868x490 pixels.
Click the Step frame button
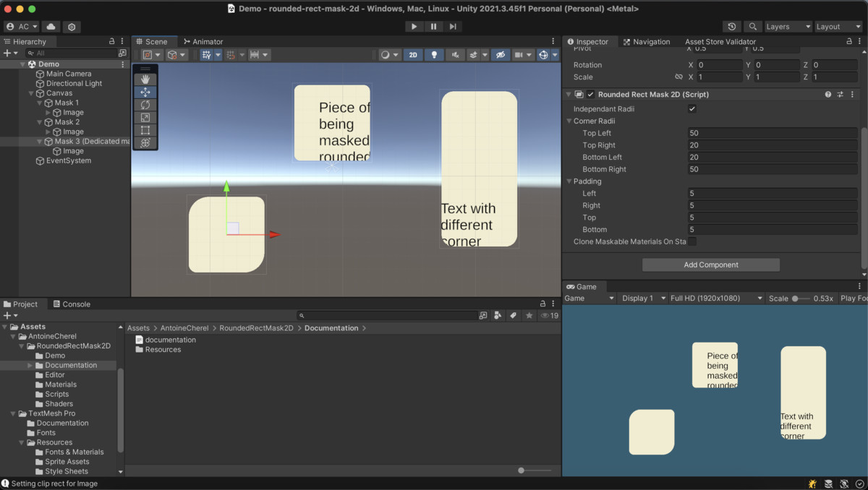coord(453,27)
